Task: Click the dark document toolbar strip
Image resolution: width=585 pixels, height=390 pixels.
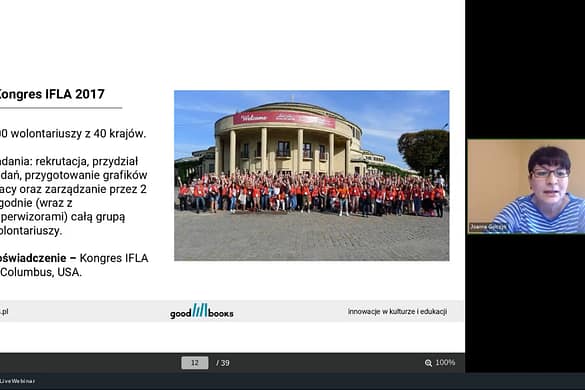Action: pyautogui.click(x=232, y=362)
